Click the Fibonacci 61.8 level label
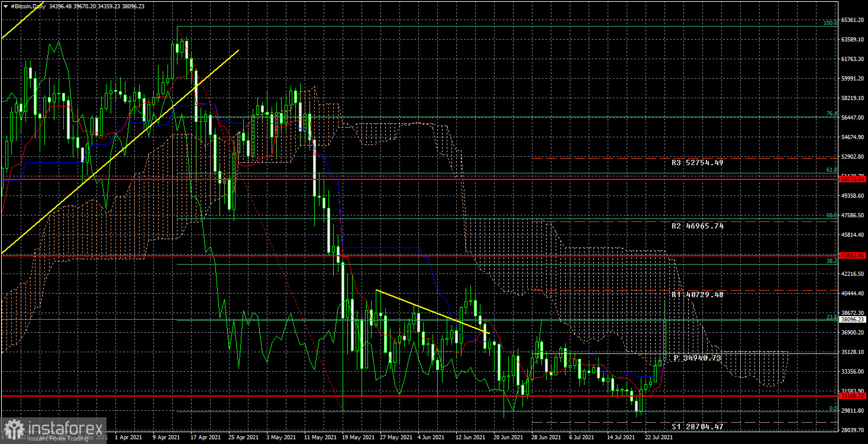This screenshot has width=868, height=444. click(x=831, y=170)
